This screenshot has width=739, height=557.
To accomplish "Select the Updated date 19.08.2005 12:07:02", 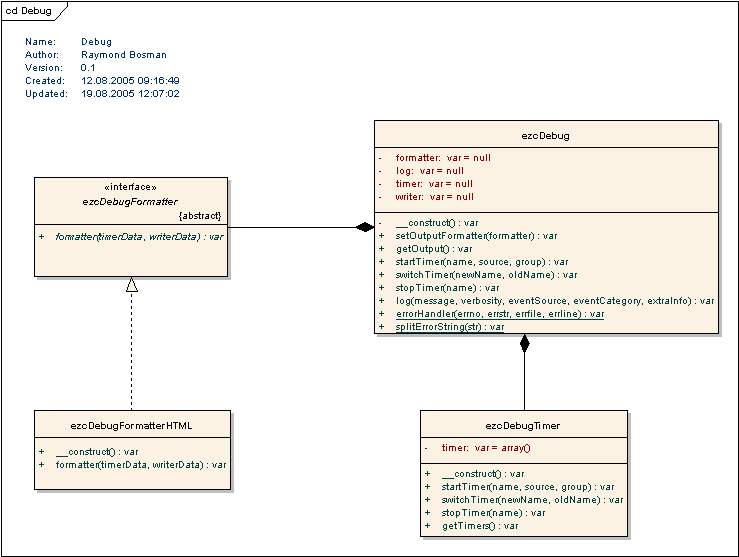I will (130, 93).
